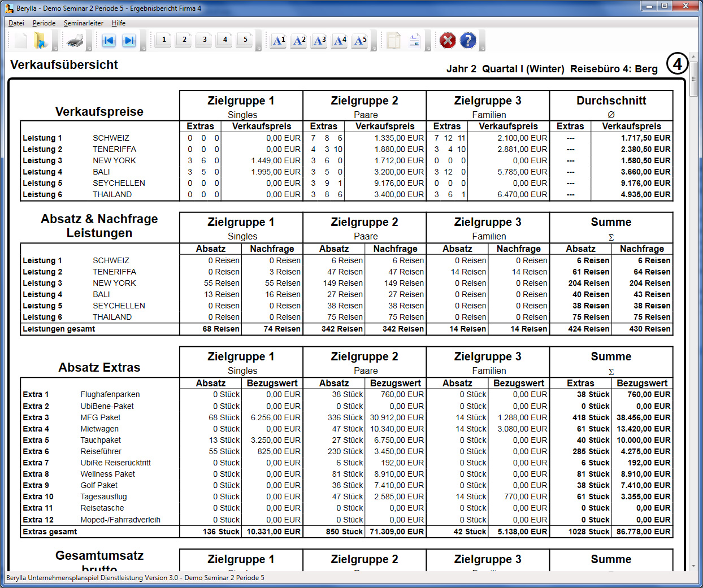Select the page 3 toolbar button
Image resolution: width=703 pixels, height=588 pixels.
(205, 40)
